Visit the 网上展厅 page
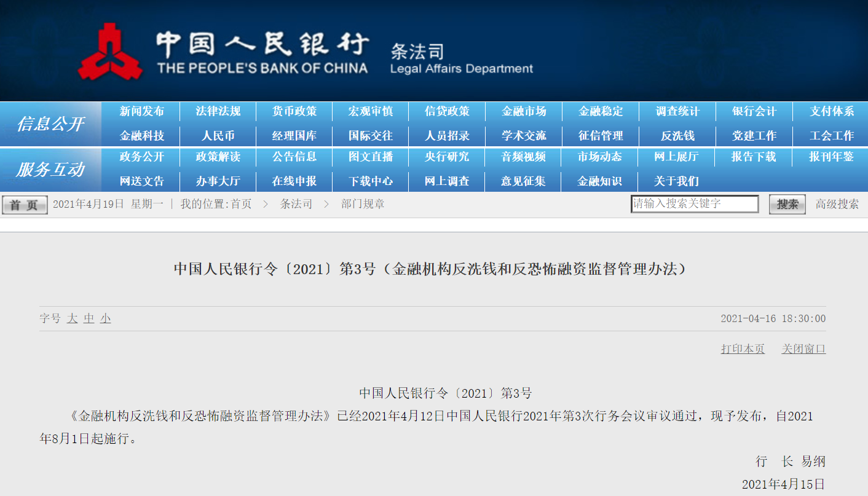The width and height of the screenshot is (868, 496). click(676, 157)
